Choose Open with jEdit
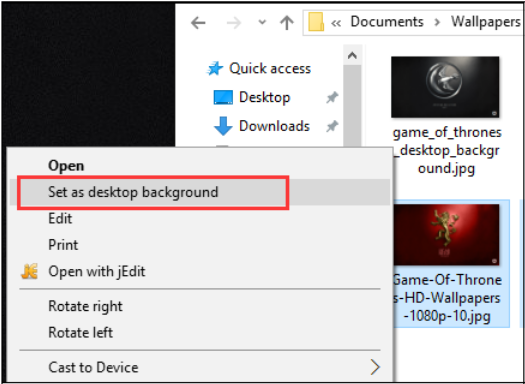The width and height of the screenshot is (525, 384). click(x=200, y=271)
